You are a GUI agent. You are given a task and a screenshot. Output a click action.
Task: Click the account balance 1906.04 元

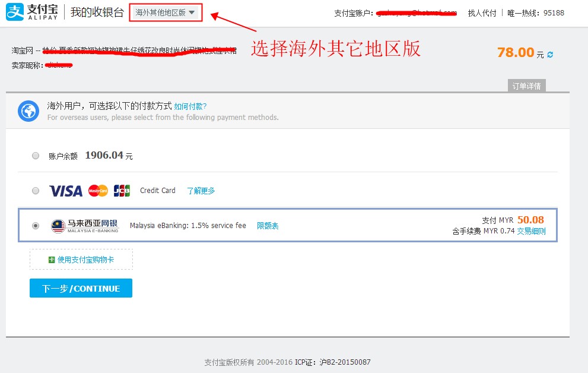(109, 156)
